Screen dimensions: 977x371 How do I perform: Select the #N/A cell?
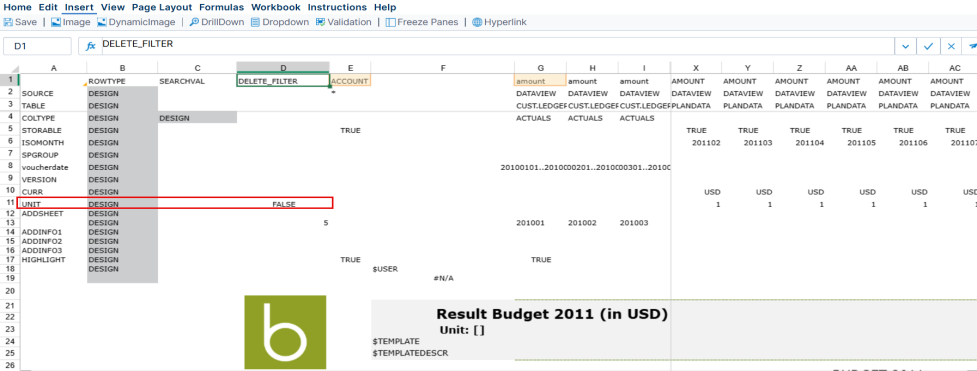(443, 278)
